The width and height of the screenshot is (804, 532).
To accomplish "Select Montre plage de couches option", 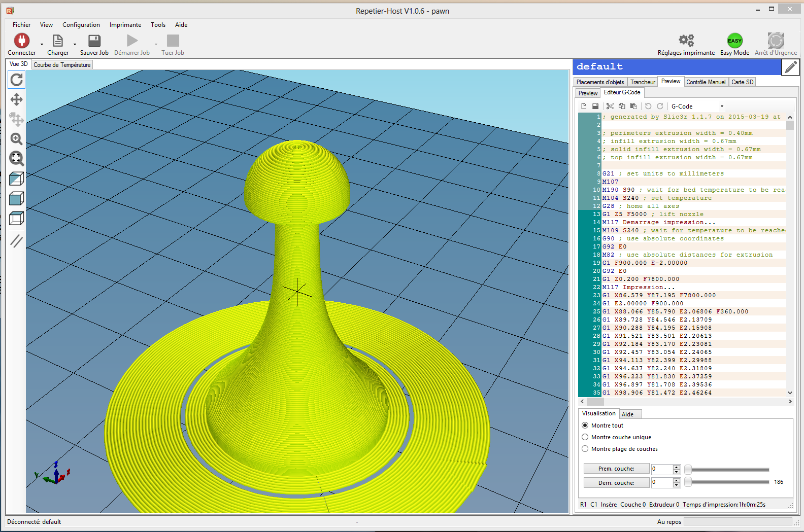I will (585, 449).
